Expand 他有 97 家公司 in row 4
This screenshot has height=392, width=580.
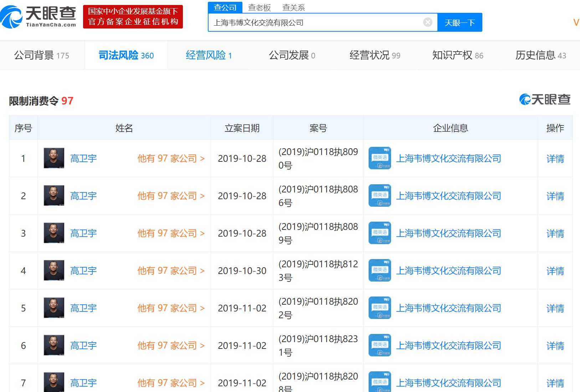171,271
